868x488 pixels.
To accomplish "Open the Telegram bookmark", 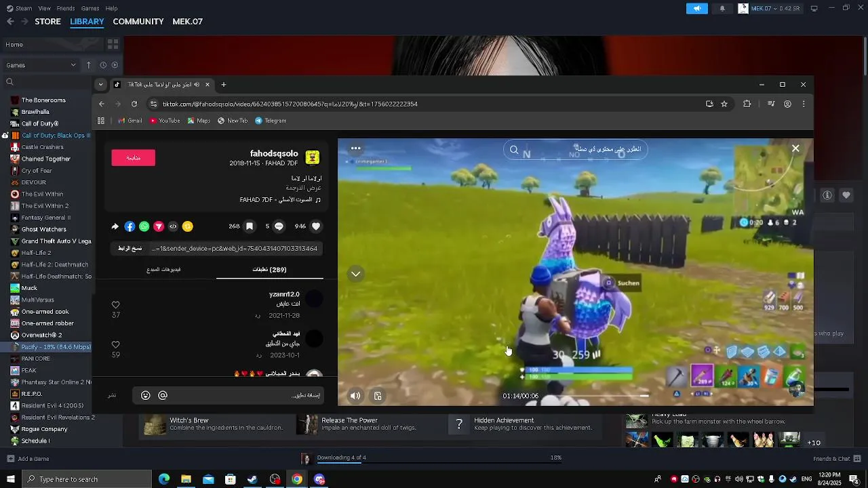I will pos(271,121).
